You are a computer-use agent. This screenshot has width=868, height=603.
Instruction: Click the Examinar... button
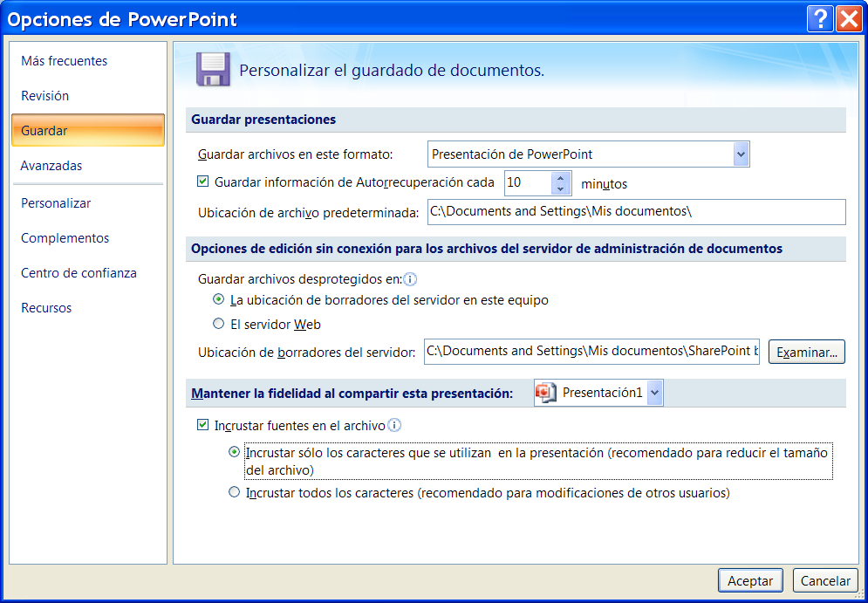click(807, 353)
